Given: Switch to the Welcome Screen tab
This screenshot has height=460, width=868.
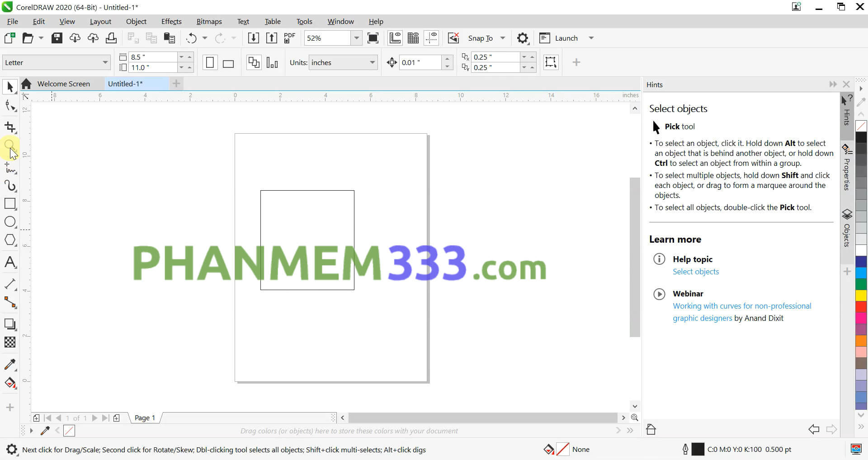Looking at the screenshot, I should tap(63, 84).
